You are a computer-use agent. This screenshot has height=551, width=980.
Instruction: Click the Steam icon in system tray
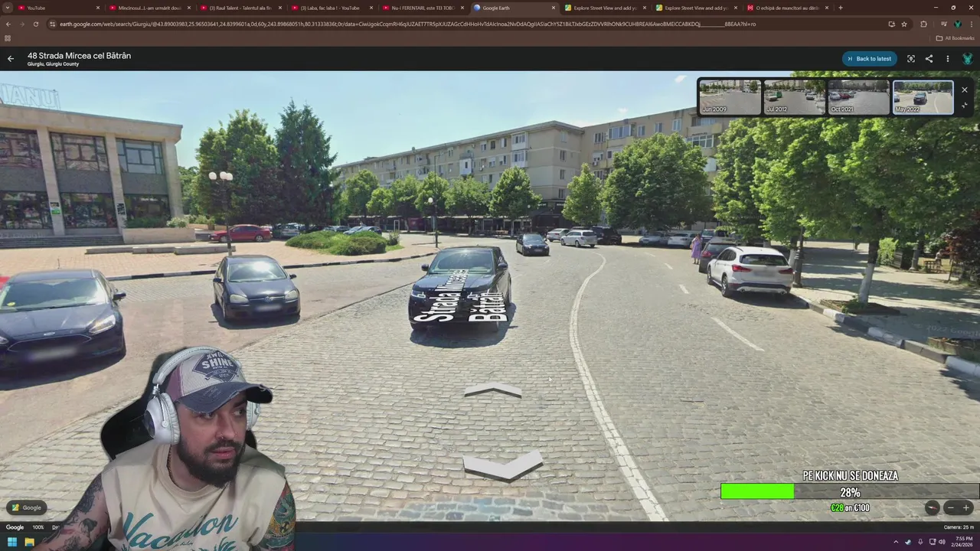908,542
